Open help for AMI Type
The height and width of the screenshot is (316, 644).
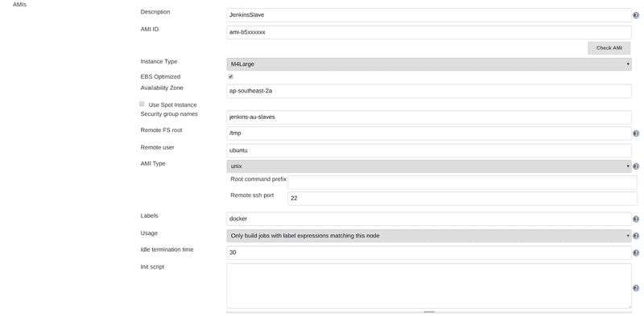click(636, 166)
